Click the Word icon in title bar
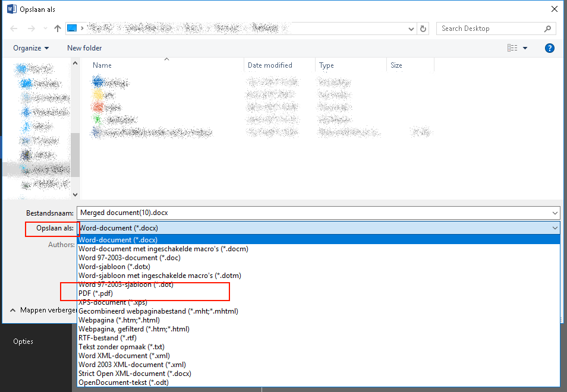Image resolution: width=567 pixels, height=392 pixels. (x=11, y=9)
